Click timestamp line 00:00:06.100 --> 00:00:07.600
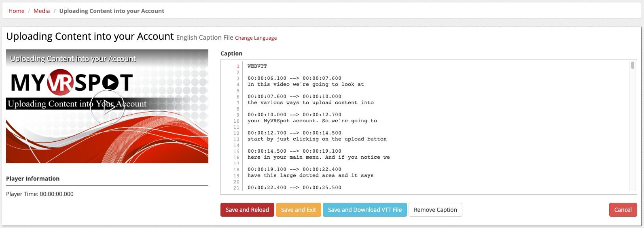 click(294, 78)
